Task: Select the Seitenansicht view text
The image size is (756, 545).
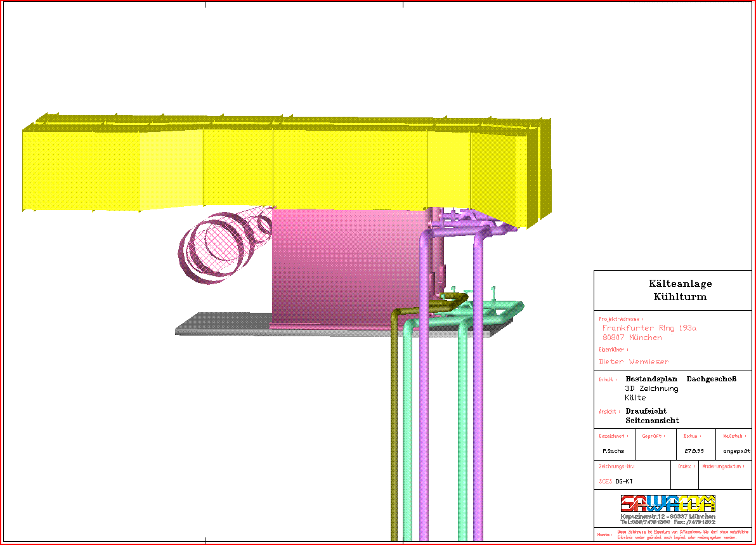Action: pyautogui.click(x=652, y=421)
